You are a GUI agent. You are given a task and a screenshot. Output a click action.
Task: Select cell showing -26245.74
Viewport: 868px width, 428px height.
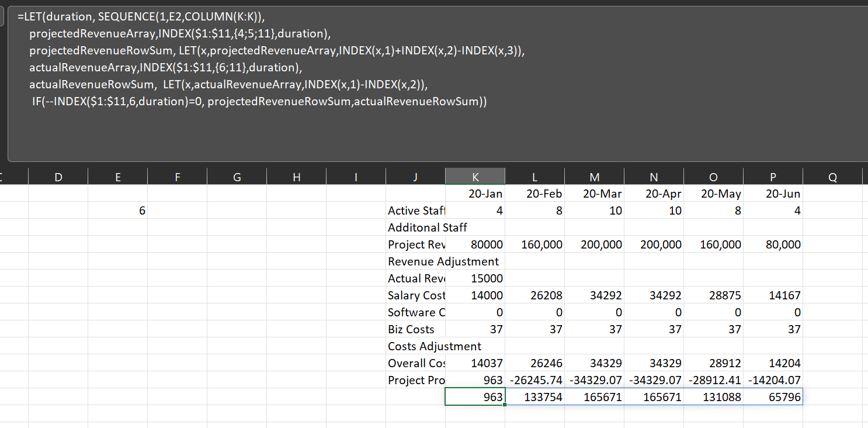pyautogui.click(x=534, y=380)
